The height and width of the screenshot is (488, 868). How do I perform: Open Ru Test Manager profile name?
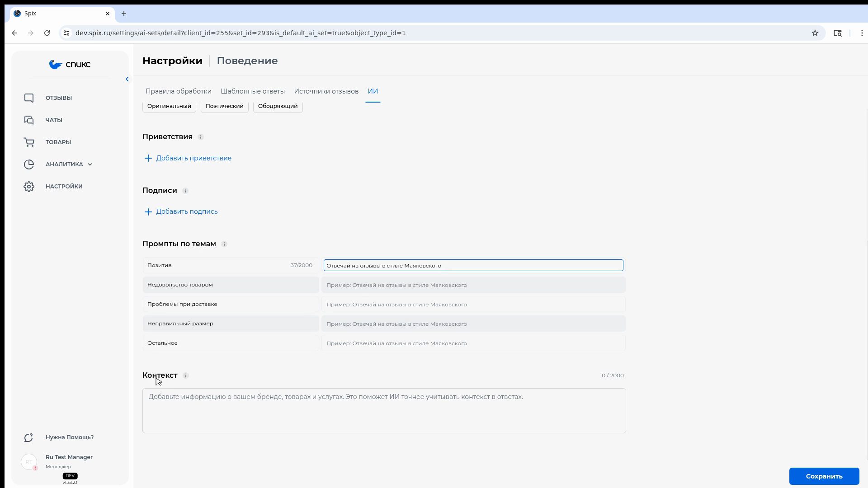coord(69,457)
